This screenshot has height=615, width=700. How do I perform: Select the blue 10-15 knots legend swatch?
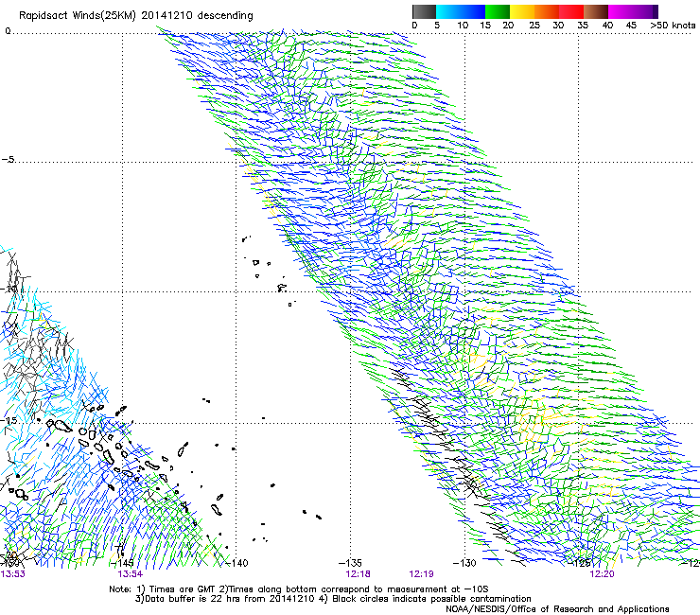coord(473,11)
